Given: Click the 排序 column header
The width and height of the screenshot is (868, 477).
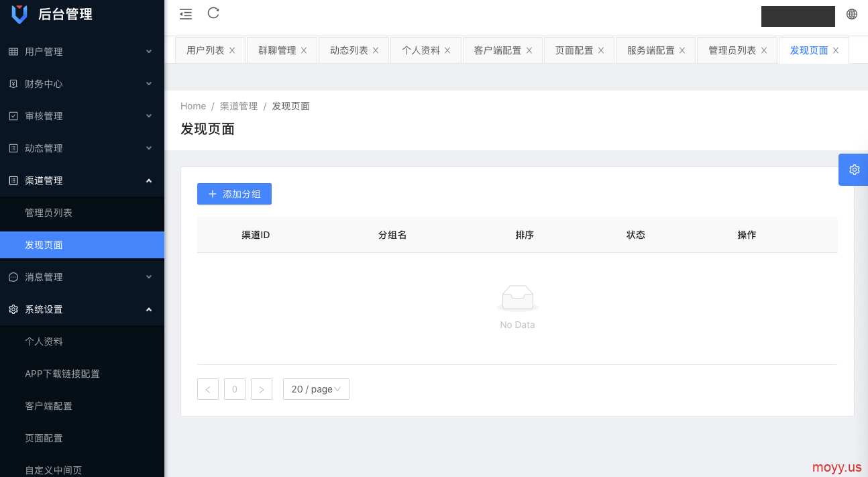Looking at the screenshot, I should 525,235.
